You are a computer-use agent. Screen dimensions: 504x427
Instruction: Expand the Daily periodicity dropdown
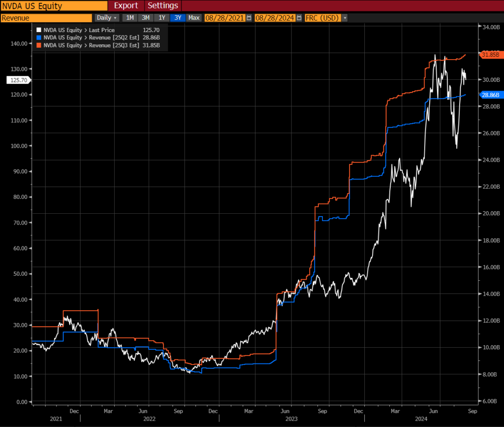click(107, 18)
